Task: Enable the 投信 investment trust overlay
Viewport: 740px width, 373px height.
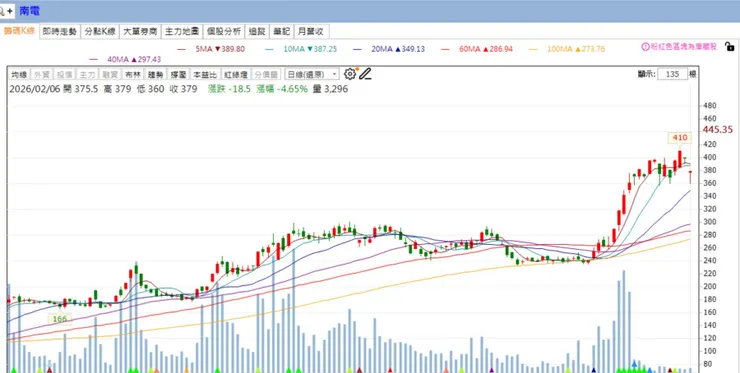Action: click(x=65, y=74)
